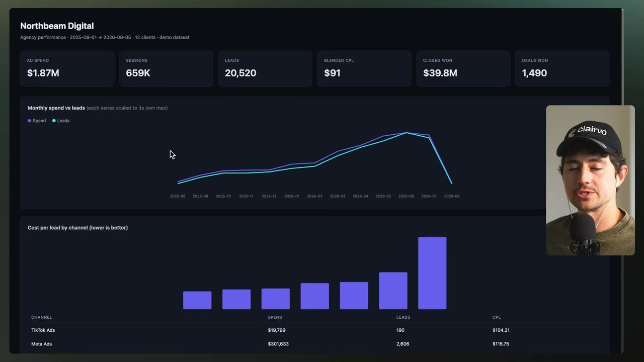Open the Closed Won $39.8M card

coord(463,68)
